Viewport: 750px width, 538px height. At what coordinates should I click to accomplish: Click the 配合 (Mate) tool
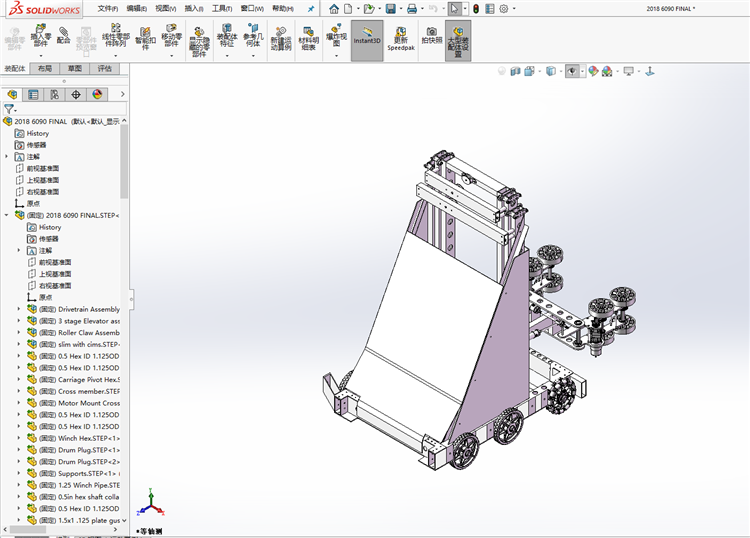pos(64,35)
